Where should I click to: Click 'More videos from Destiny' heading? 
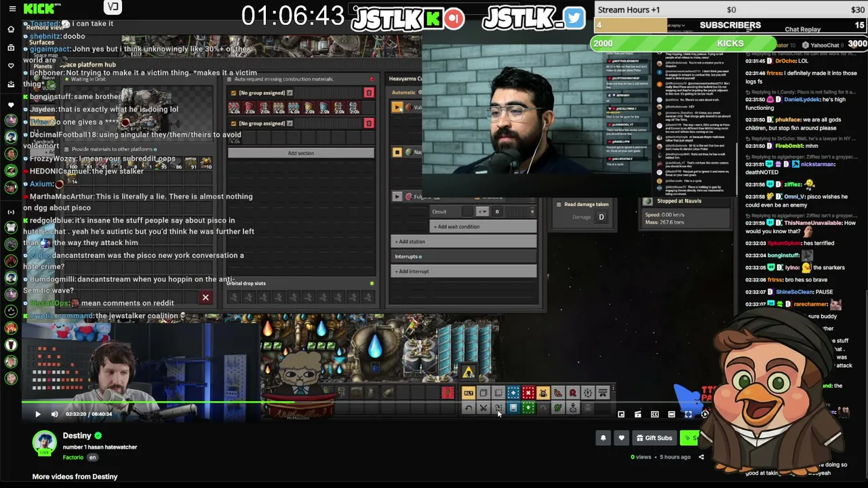click(75, 476)
